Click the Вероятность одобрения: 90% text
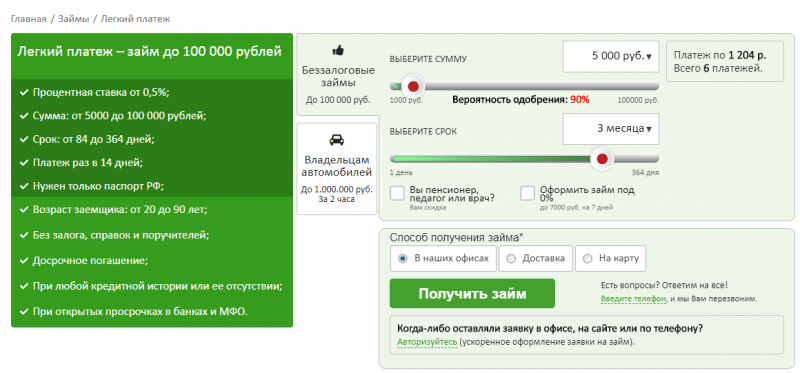The height and width of the screenshot is (373, 800). [520, 100]
